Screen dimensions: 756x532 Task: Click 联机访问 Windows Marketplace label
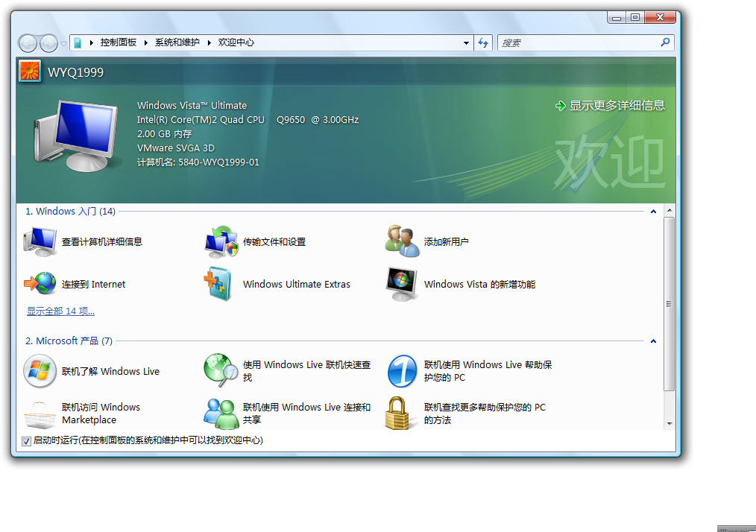[101, 414]
